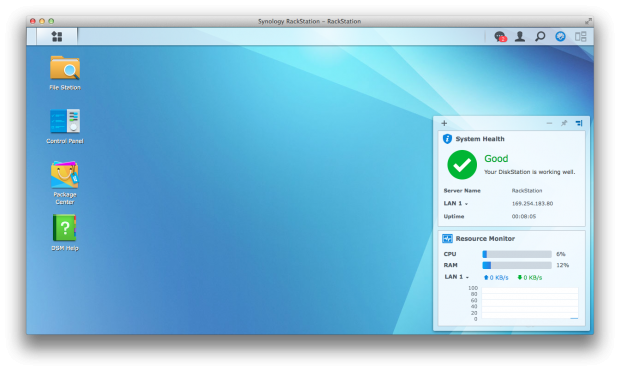Click the uptime value 00:08:05
Image resolution: width=620 pixels, height=371 pixels.
(524, 216)
